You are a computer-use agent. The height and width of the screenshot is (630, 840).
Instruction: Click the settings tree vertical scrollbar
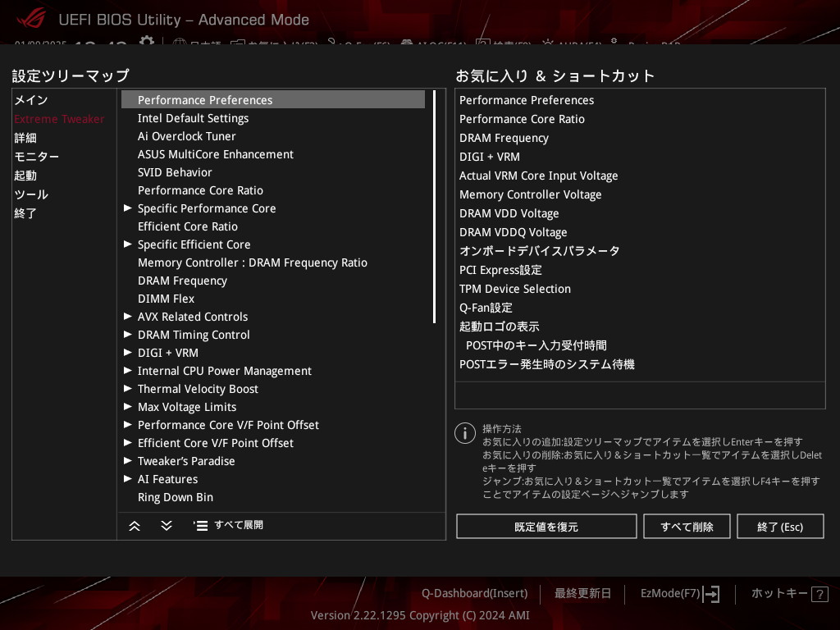coord(434,207)
